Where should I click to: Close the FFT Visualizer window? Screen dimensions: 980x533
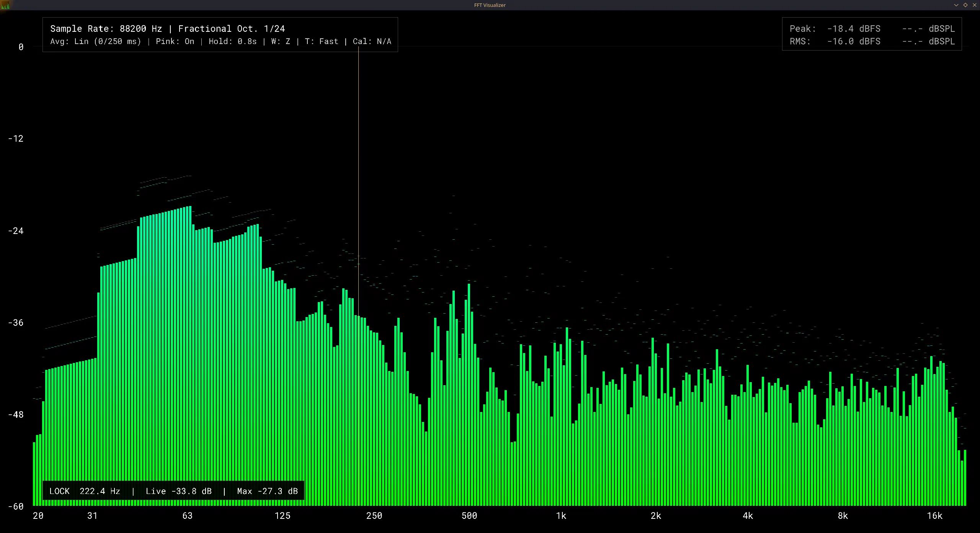click(x=974, y=5)
